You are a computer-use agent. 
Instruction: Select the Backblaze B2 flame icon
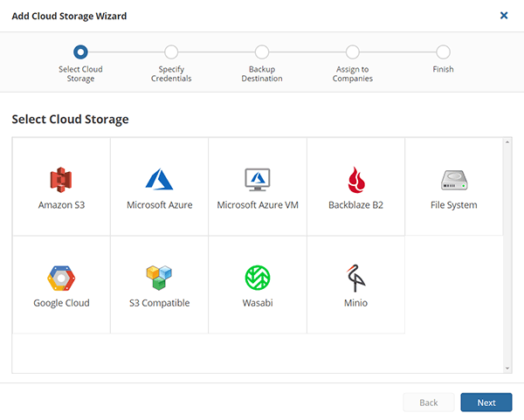355,179
